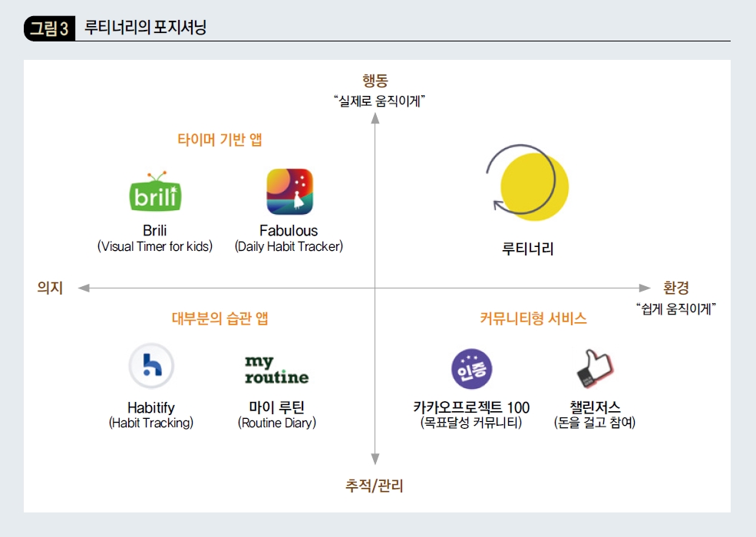
Task: Click the yellow circle Routinery logo
Action: click(527, 183)
